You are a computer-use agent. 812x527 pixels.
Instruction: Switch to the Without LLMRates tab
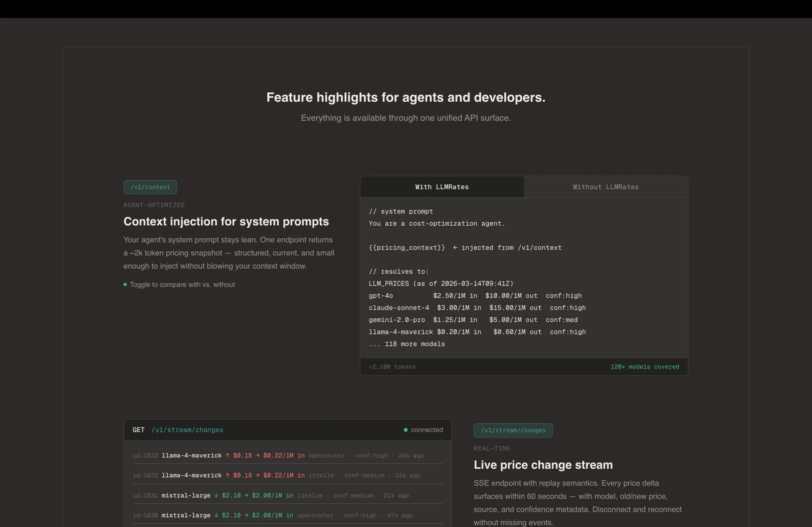[x=606, y=187]
